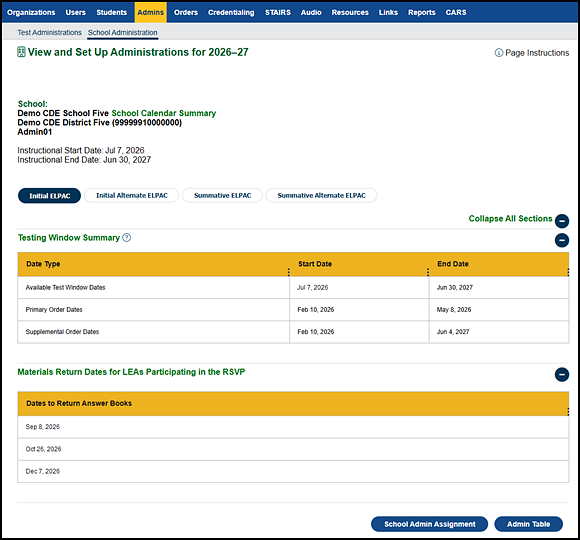Click the May 8, 2026 end date cell

click(x=499, y=310)
